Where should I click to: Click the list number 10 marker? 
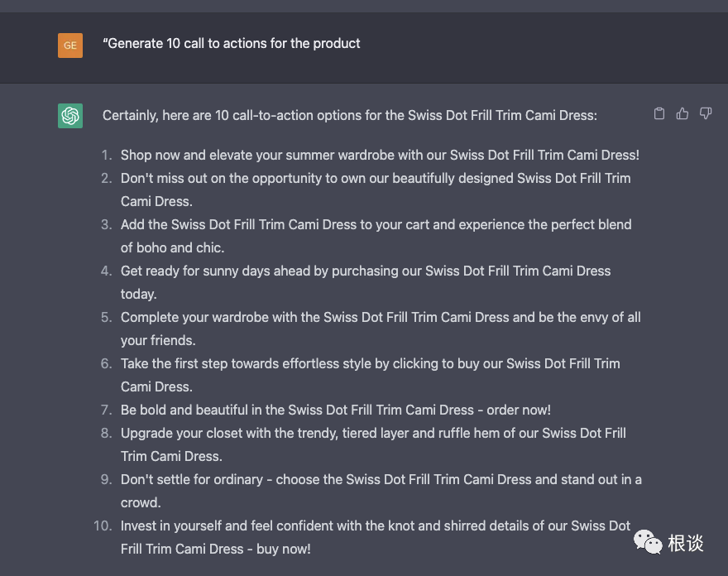click(x=102, y=526)
